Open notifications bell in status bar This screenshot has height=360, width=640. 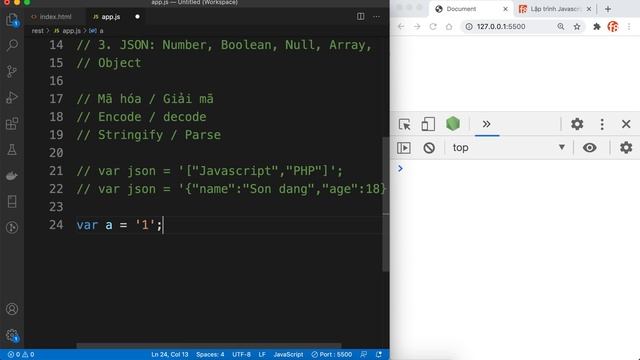pos(379,354)
